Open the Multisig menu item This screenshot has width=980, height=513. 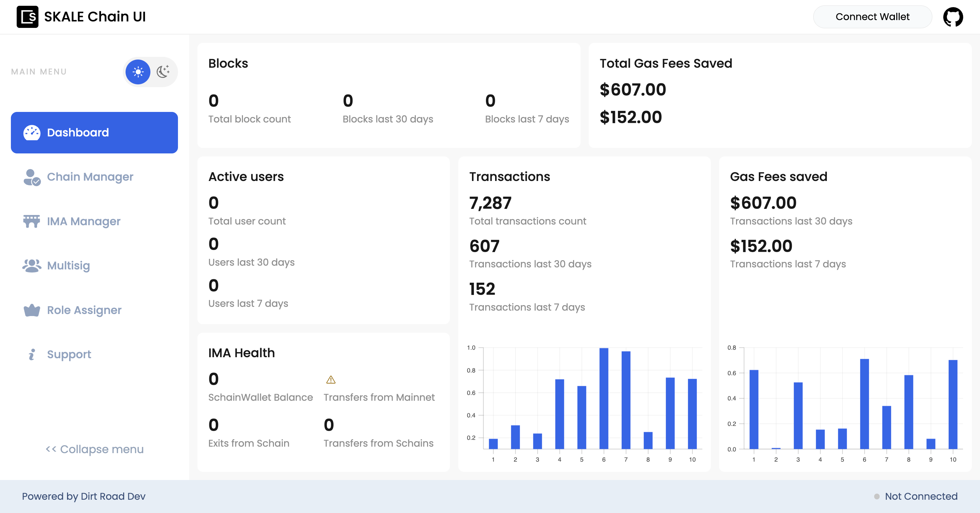[94, 265]
